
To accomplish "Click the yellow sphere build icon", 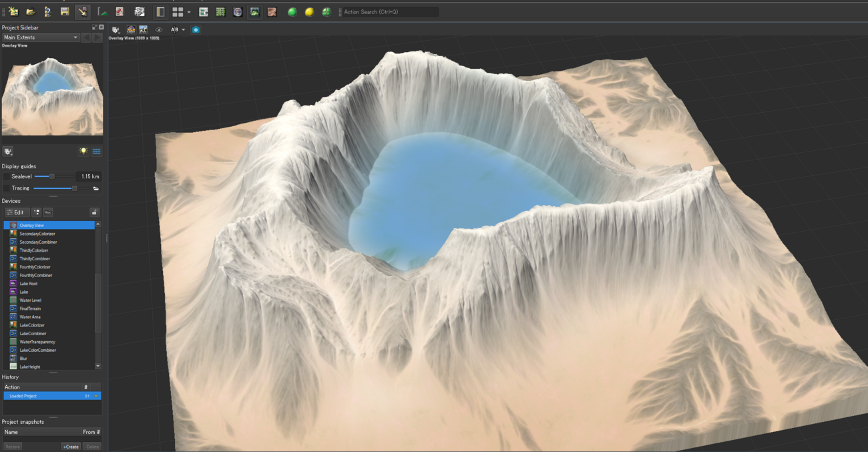I will (309, 12).
